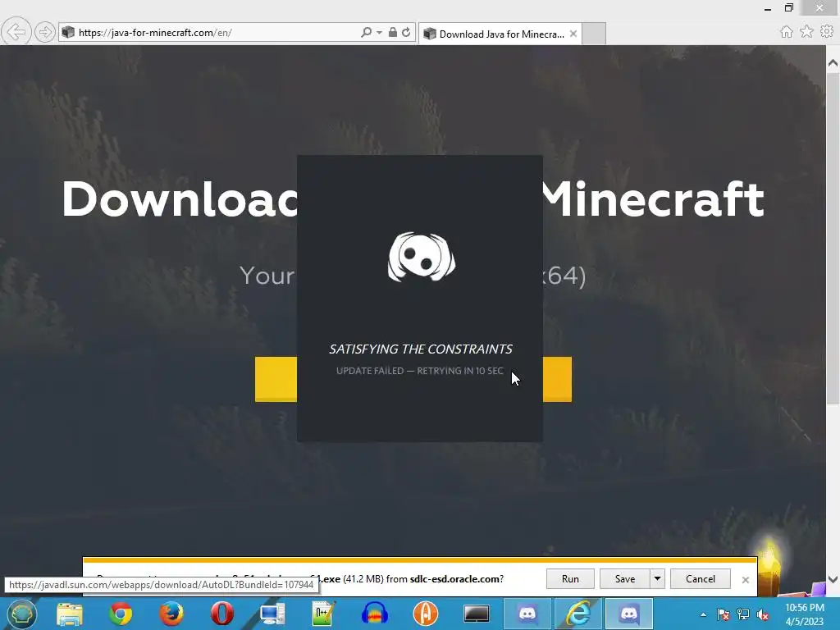Open the computer monitor icon on taskbar
Screen dimensions: 840x630
pyautogui.click(x=272, y=614)
